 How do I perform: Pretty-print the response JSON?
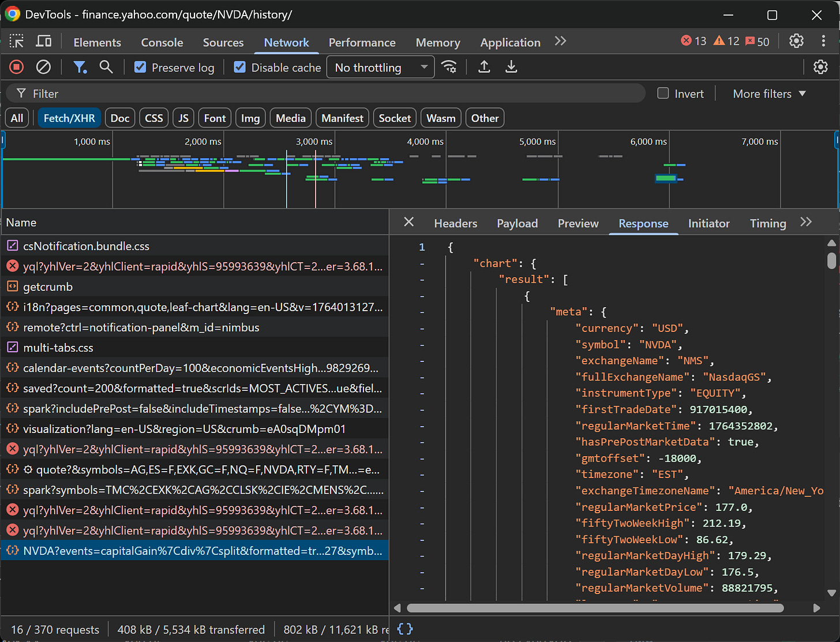tap(404, 629)
